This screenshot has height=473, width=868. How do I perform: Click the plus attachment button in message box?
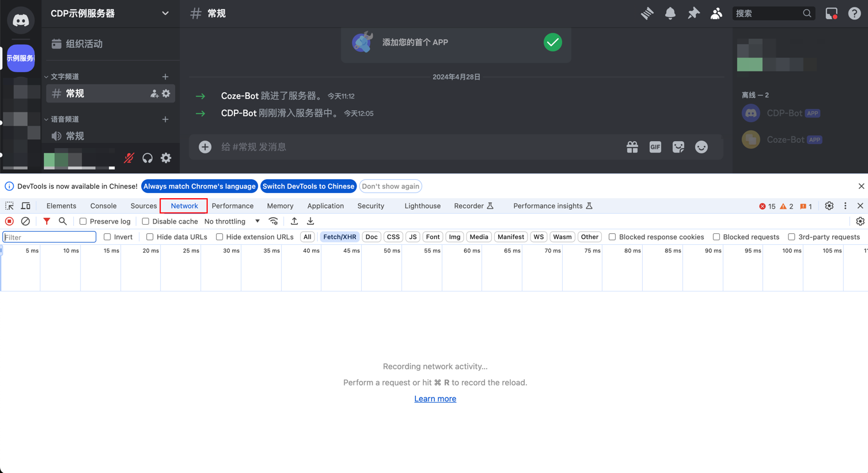coord(205,147)
